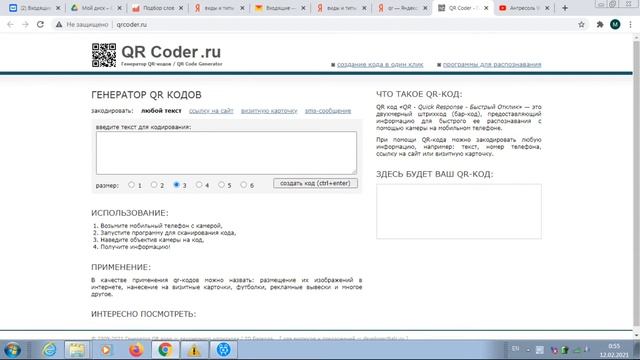This screenshot has height=360, width=640.
Task: Open программы для распознавания link
Action: coord(492,64)
